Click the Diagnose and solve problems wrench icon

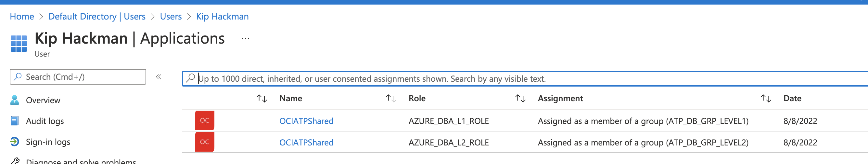15,161
